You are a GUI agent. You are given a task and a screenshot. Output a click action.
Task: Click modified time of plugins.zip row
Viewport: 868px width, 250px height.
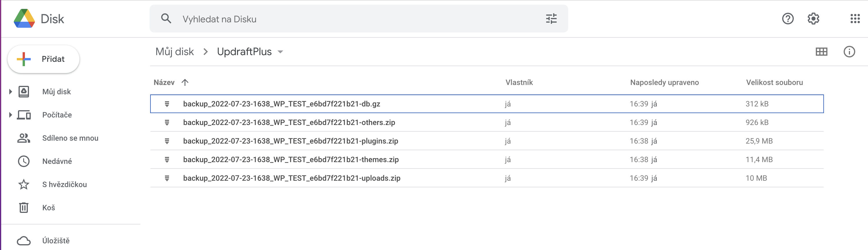point(639,141)
